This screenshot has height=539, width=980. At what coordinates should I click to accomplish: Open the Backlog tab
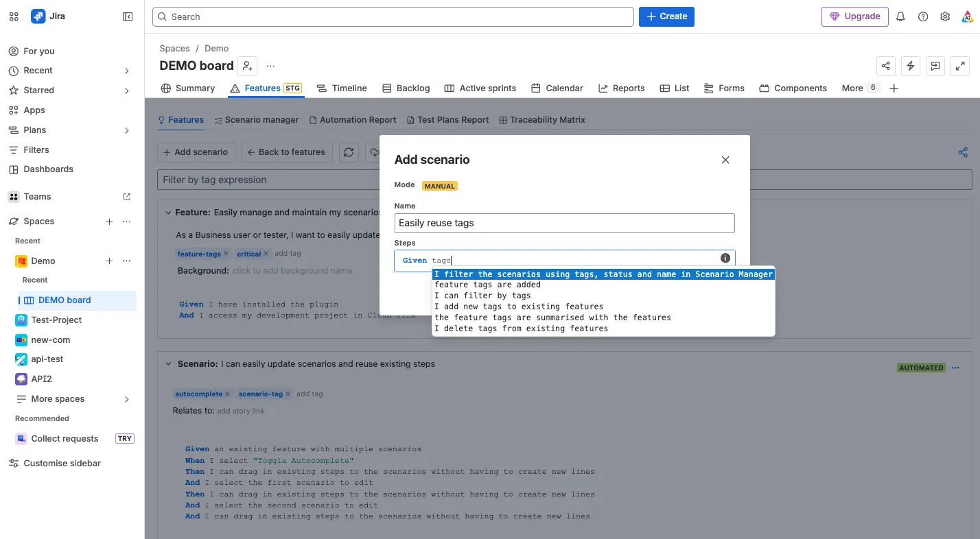[x=406, y=88]
